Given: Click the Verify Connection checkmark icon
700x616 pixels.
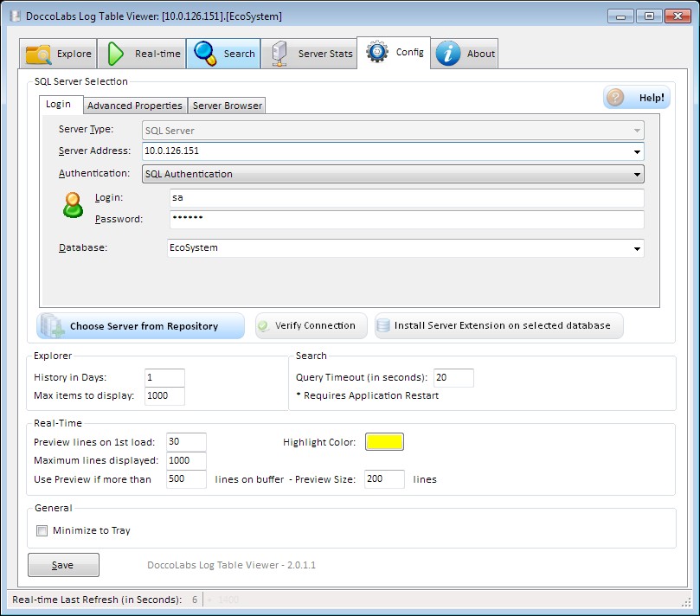Looking at the screenshot, I should click(263, 326).
